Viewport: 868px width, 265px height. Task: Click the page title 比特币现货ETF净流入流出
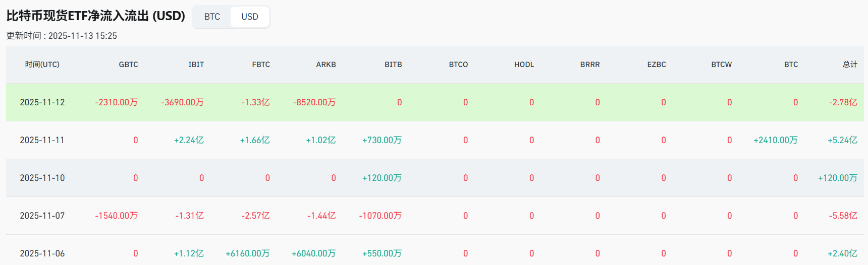[x=96, y=16]
